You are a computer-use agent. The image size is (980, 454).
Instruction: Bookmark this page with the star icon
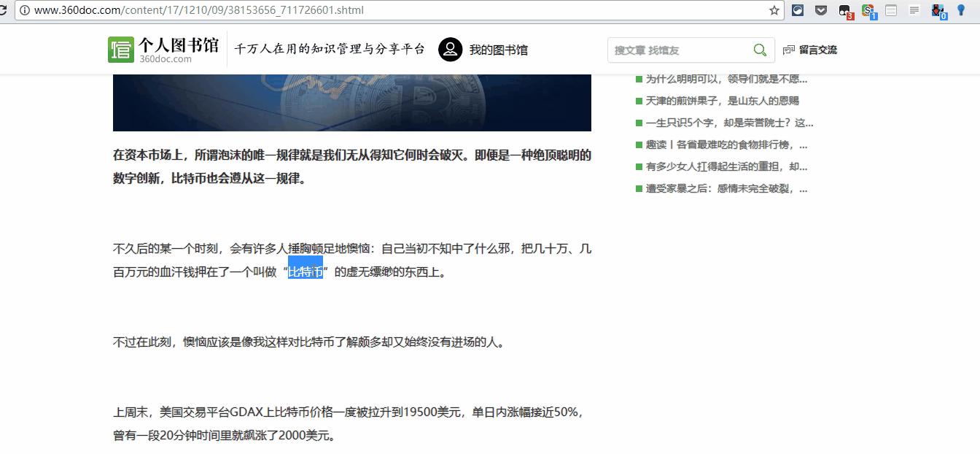pos(774,10)
